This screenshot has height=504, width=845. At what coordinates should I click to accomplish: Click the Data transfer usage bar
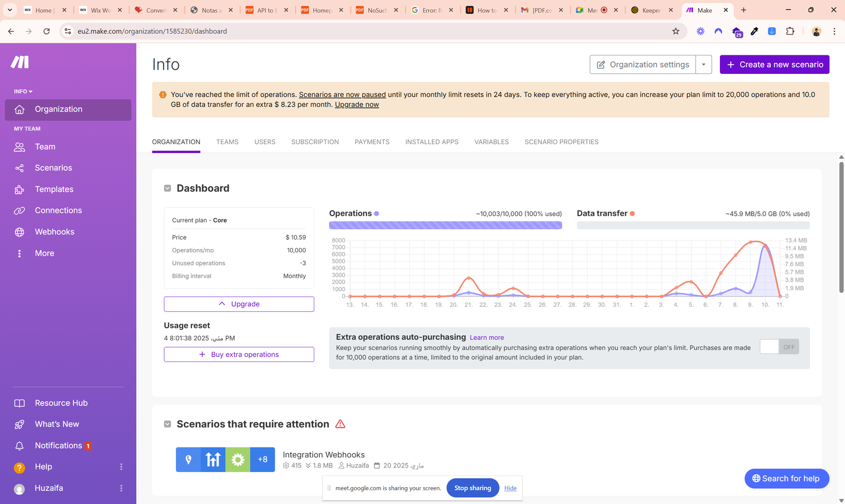pyautogui.click(x=693, y=225)
